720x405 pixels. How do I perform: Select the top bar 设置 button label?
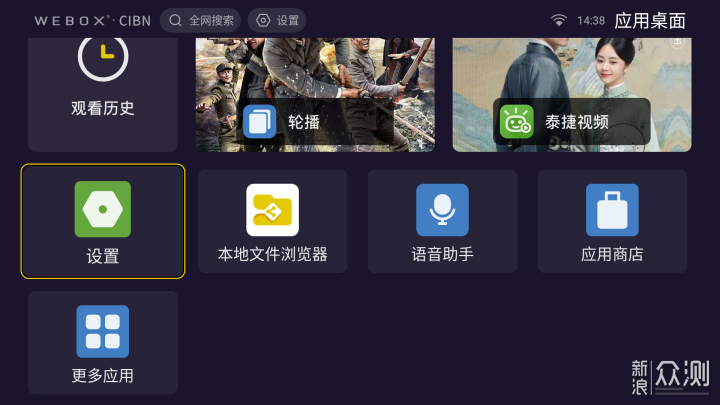click(x=288, y=21)
